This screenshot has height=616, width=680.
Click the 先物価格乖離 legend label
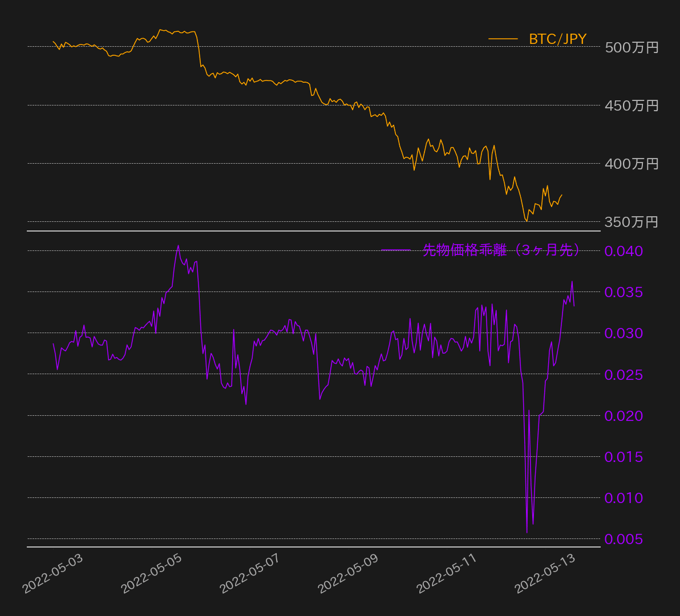pyautogui.click(x=501, y=250)
